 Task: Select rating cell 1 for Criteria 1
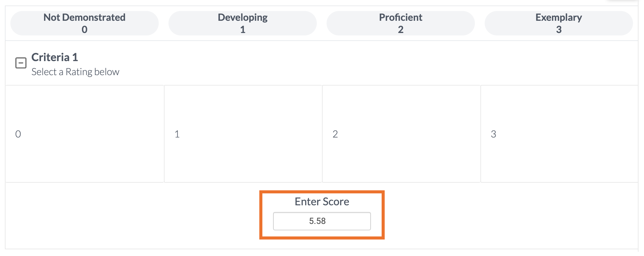(x=243, y=134)
